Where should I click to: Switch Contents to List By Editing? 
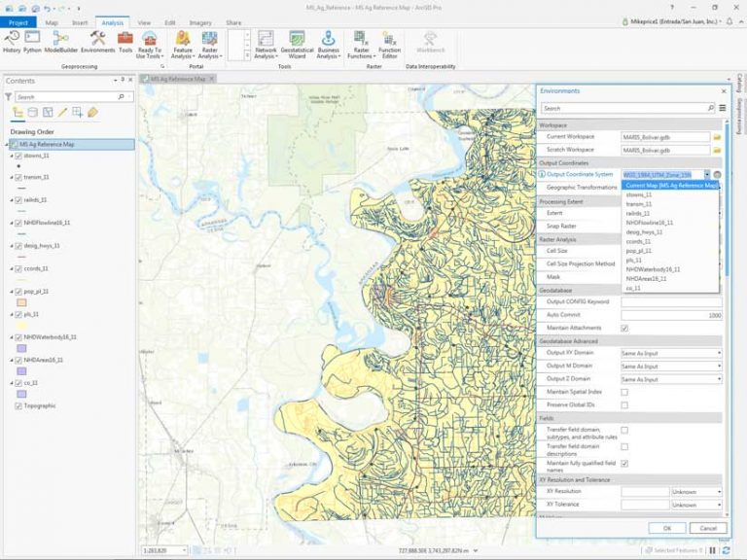click(62, 113)
